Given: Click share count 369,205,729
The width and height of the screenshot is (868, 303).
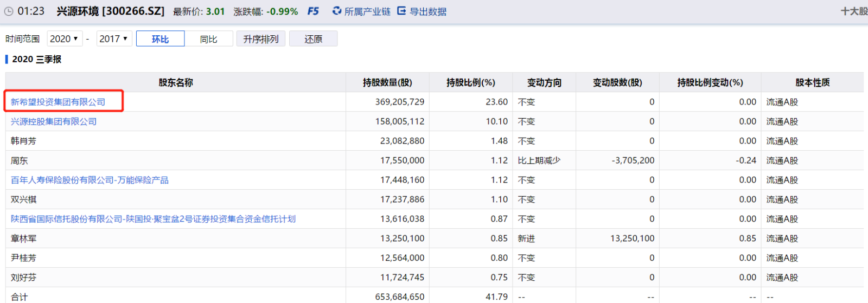Looking at the screenshot, I should click(400, 102).
